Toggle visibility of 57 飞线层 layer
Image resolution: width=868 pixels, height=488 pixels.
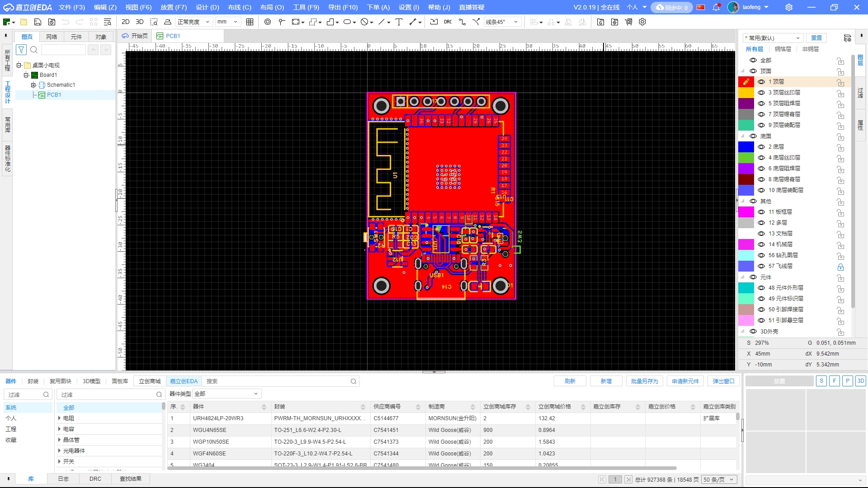point(761,266)
